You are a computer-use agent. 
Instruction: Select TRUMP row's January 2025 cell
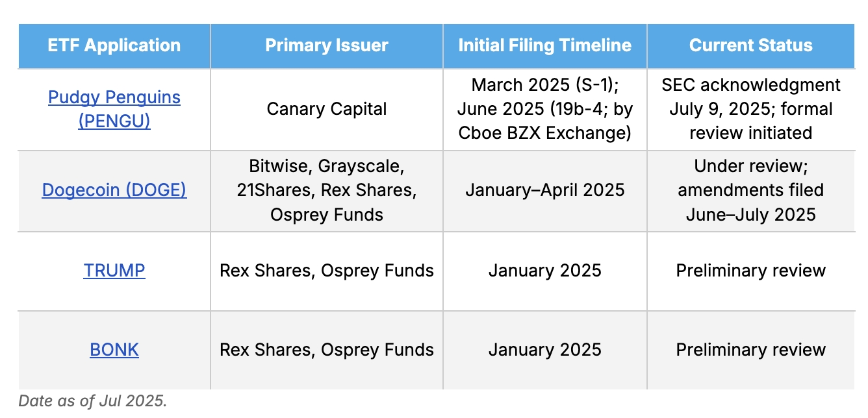coord(545,271)
